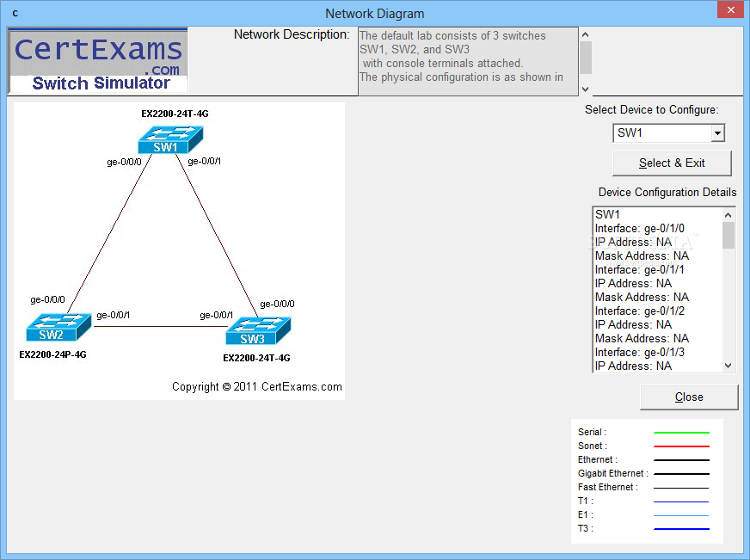Click the 'Interface: ge-0/1/3' line in details
The width and height of the screenshot is (750, 560).
point(640,353)
